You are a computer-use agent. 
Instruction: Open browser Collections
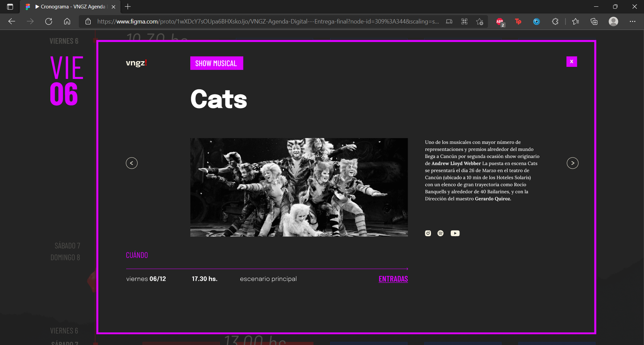[x=594, y=21]
